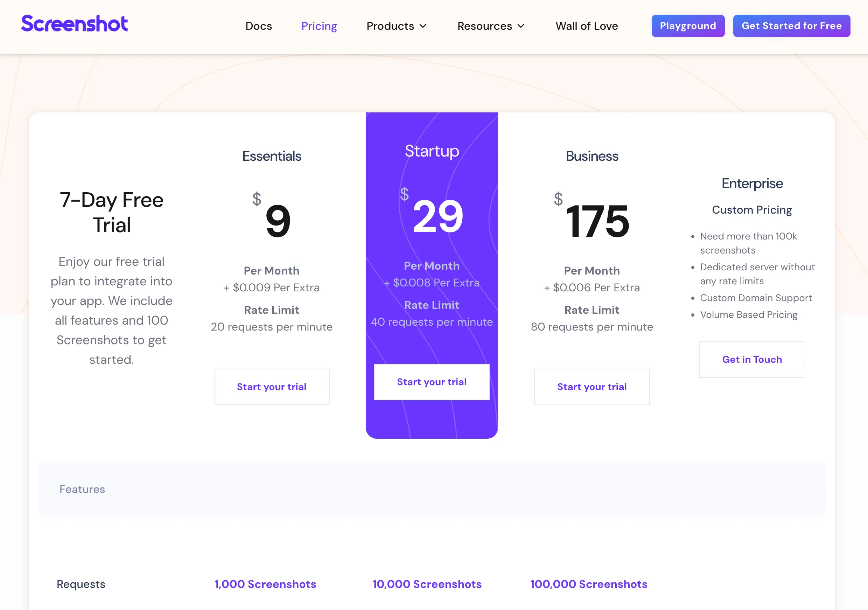Start your trial on the Startup plan
868x610 pixels.
(x=432, y=382)
